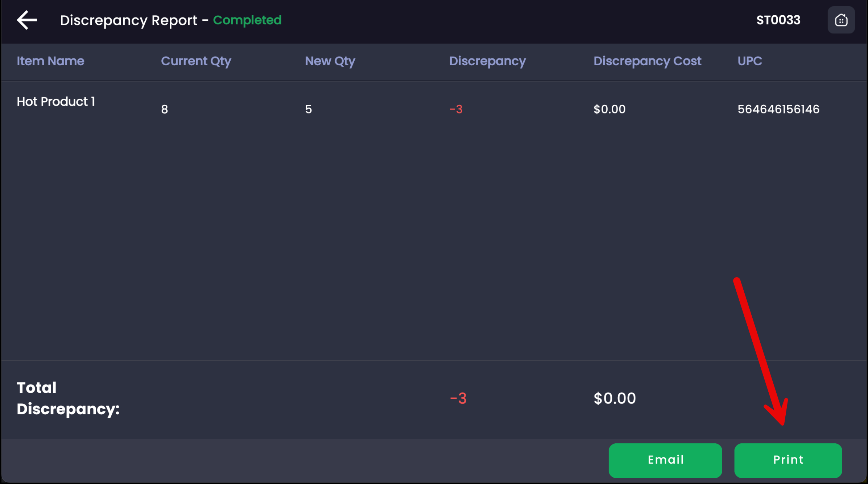Click the ST0033 identifier in header

pyautogui.click(x=778, y=20)
